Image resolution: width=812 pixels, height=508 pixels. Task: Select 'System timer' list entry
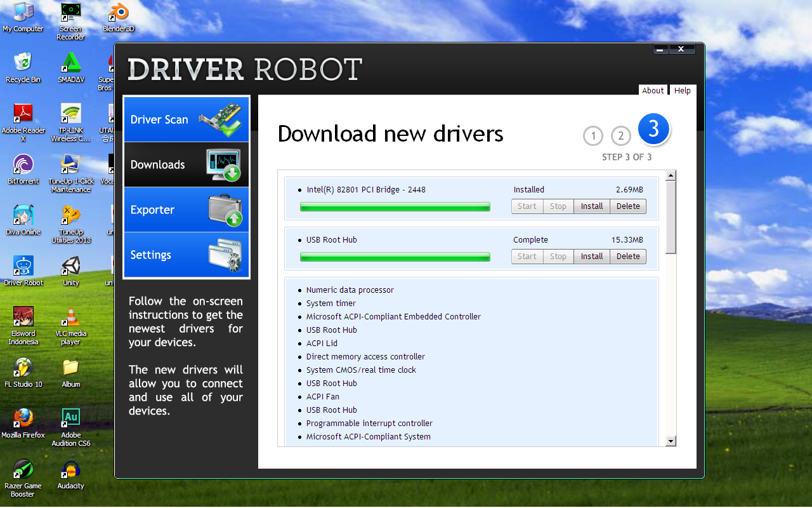[331, 304]
